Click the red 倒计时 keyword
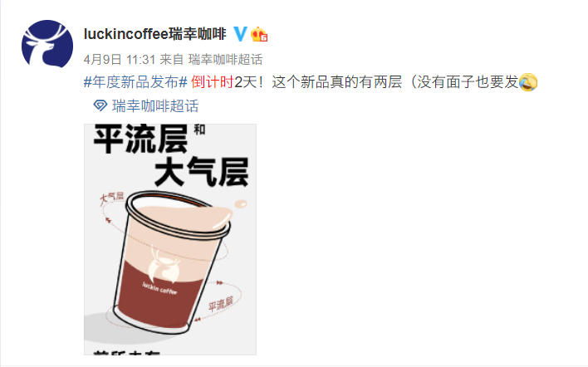Image resolution: width=588 pixels, height=367 pixels. [213, 82]
